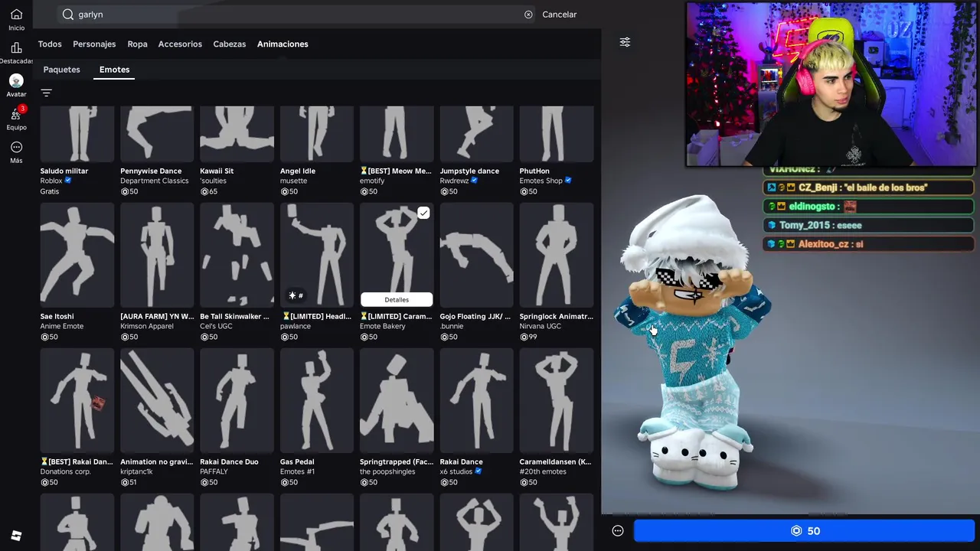Select Rakai Dance by x6 studios thumbnail

coord(476,400)
